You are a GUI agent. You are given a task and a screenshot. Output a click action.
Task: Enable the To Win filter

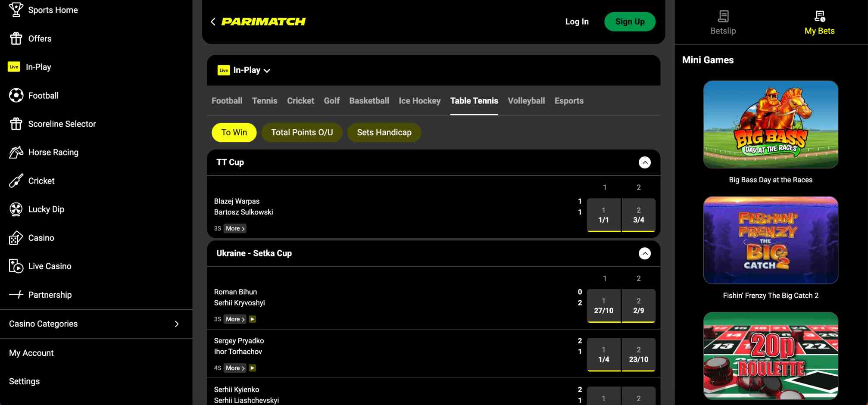234,132
